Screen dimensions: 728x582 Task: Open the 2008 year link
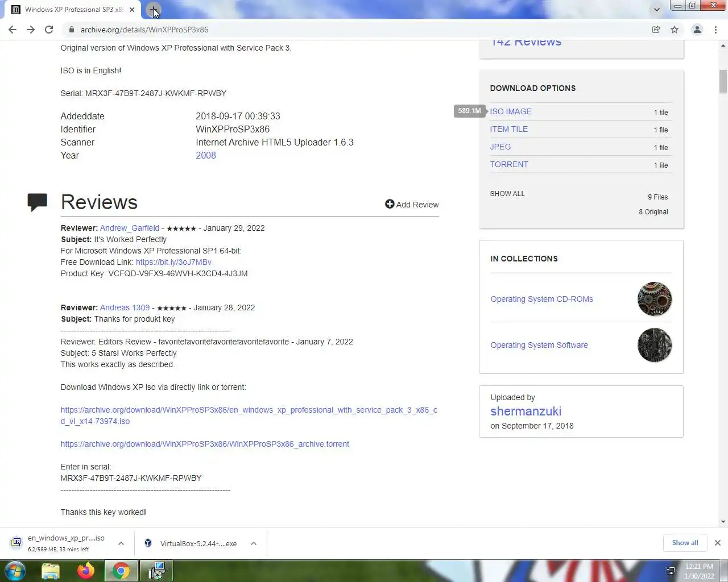pyautogui.click(x=206, y=155)
